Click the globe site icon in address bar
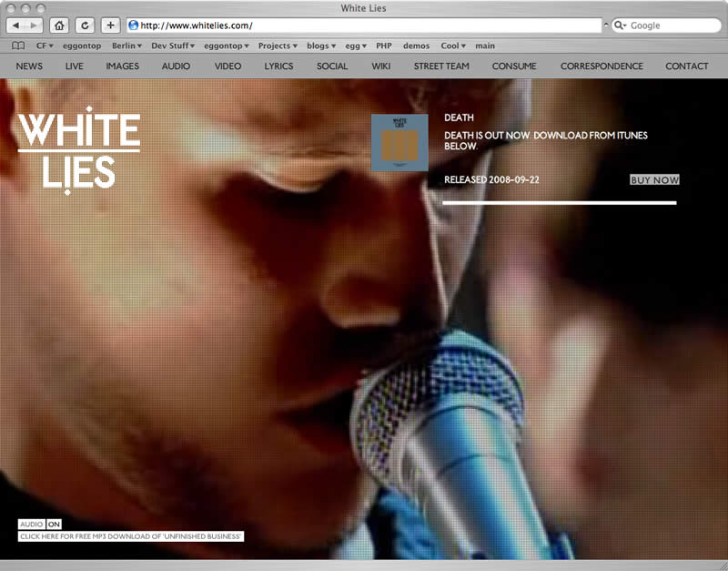The height and width of the screenshot is (571, 728). 134,25
